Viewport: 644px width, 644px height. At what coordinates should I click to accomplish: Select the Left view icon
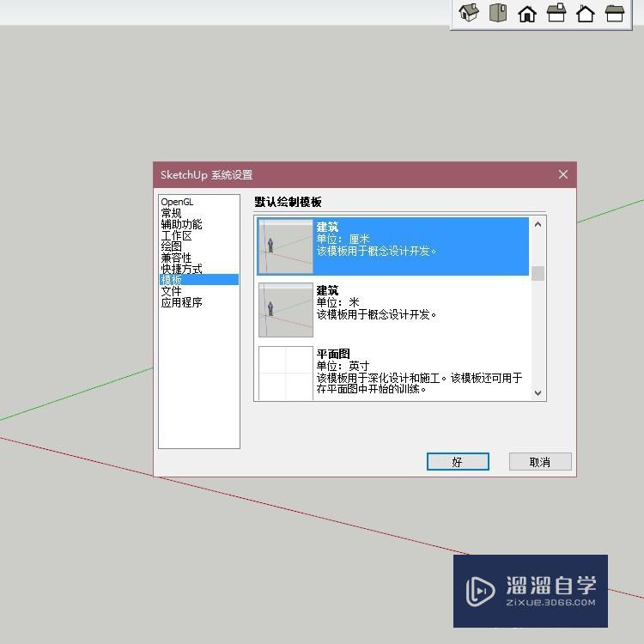point(615,13)
